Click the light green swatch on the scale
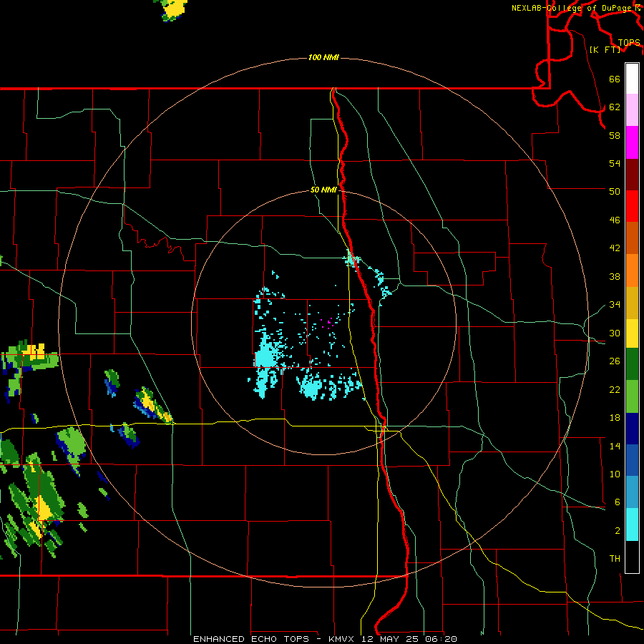 [x=632, y=396]
